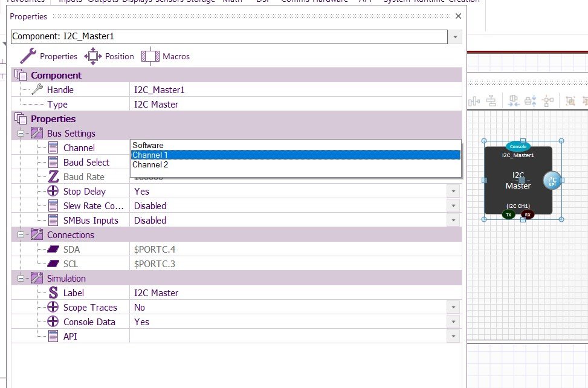Select Channel 2 from the dropdown list

coord(150,165)
